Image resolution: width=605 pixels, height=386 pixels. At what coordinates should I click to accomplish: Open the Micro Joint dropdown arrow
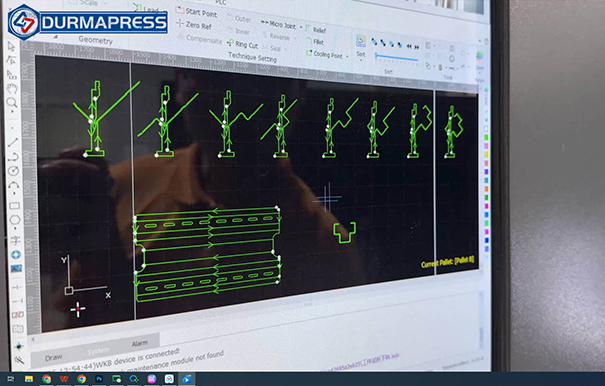tap(301, 27)
